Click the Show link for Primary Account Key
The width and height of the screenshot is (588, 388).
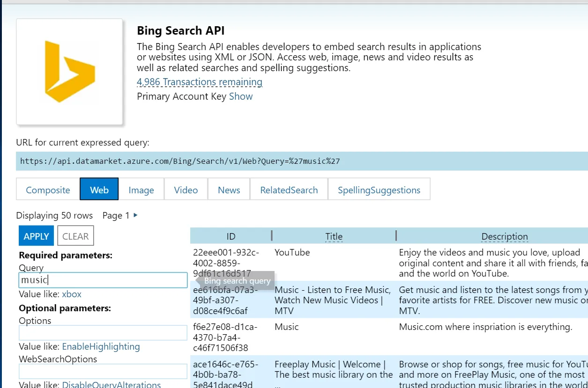241,96
